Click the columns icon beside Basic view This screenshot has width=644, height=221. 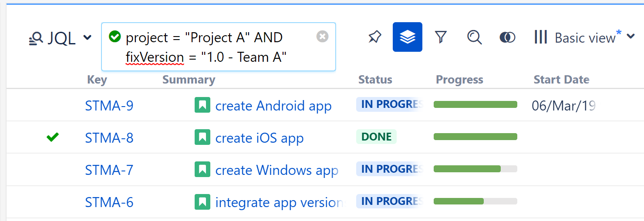[540, 37]
